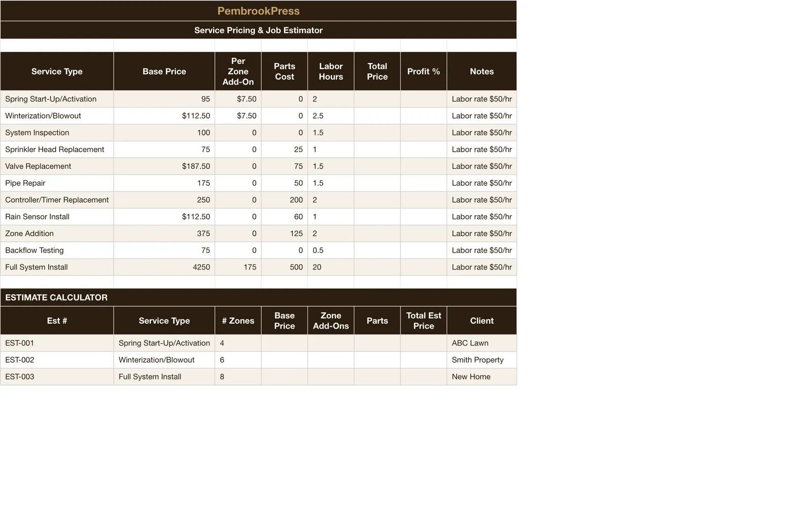This screenshot has height=522, width=812.
Task: Select empty Profit % cell for Pipe Repair
Action: tap(423, 183)
